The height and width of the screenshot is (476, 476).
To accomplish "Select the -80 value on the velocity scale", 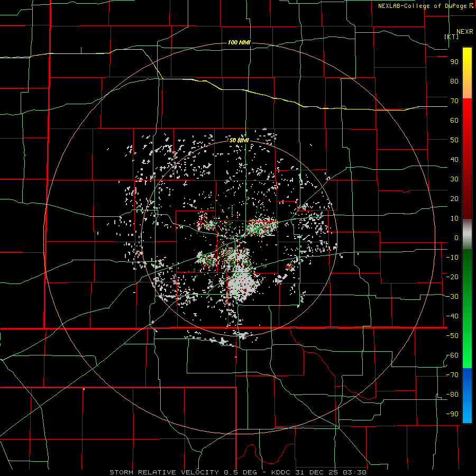I will coord(452,395).
